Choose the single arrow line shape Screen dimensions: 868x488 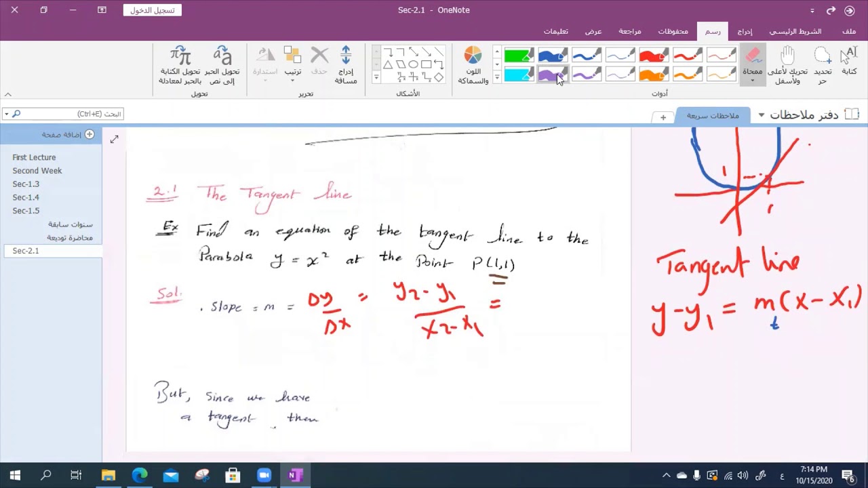click(426, 52)
